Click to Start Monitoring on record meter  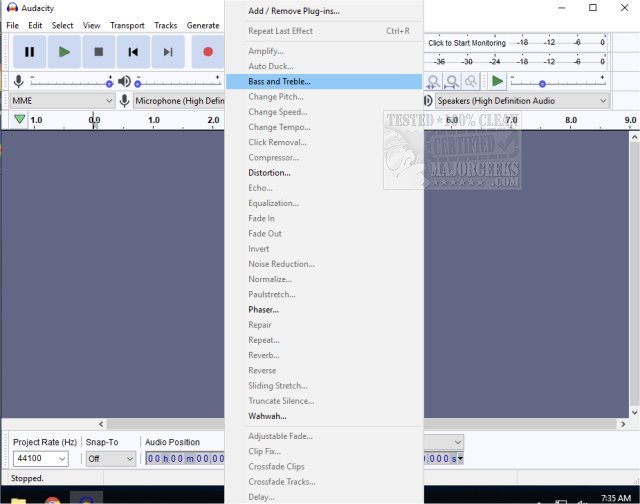(x=467, y=43)
